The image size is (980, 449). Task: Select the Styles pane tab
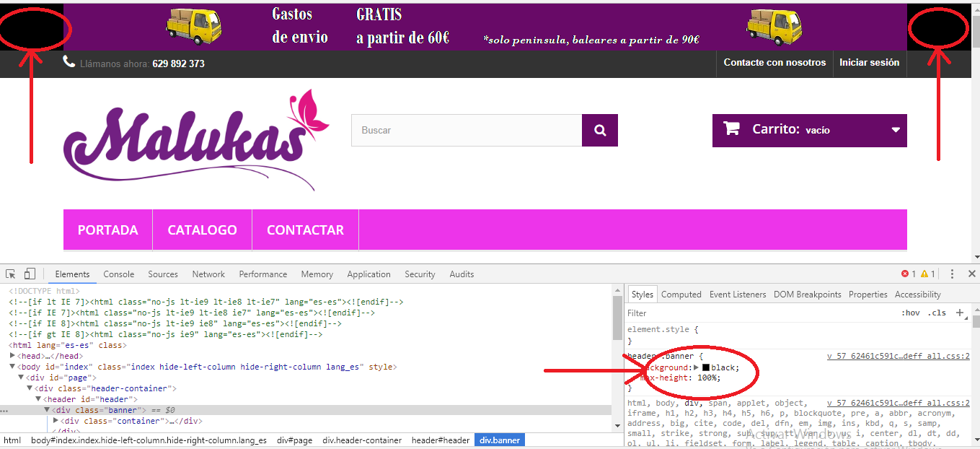click(x=642, y=295)
